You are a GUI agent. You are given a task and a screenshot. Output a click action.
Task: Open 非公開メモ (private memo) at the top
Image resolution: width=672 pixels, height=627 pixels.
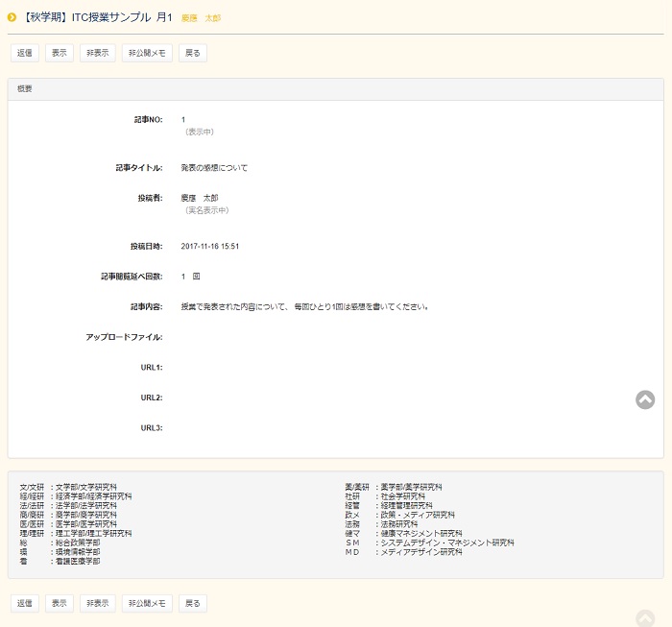tap(148, 53)
